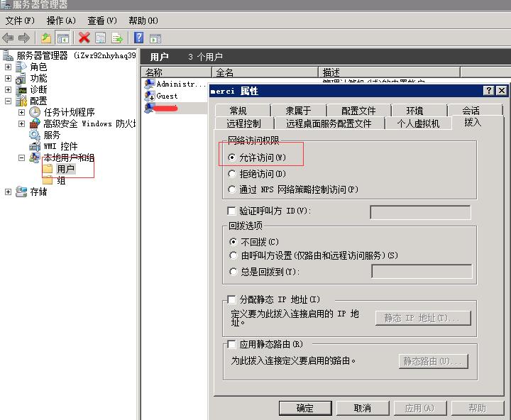The image size is (511, 420).
Task: Collapse the 本地用户和组 tree node
Action: coord(21,158)
